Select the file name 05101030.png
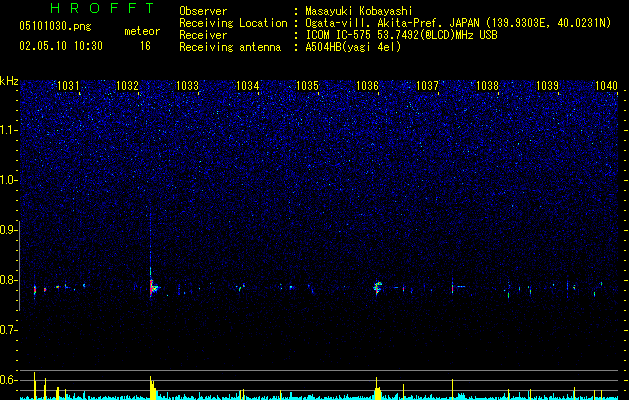Image resolution: width=629 pixels, height=400 pixels. pos(55,27)
